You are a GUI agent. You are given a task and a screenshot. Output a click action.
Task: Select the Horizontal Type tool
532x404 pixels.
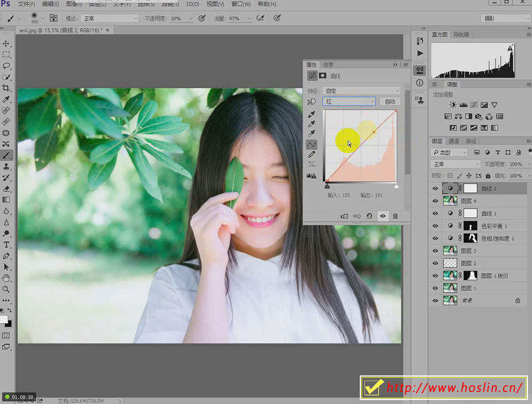tap(6, 245)
